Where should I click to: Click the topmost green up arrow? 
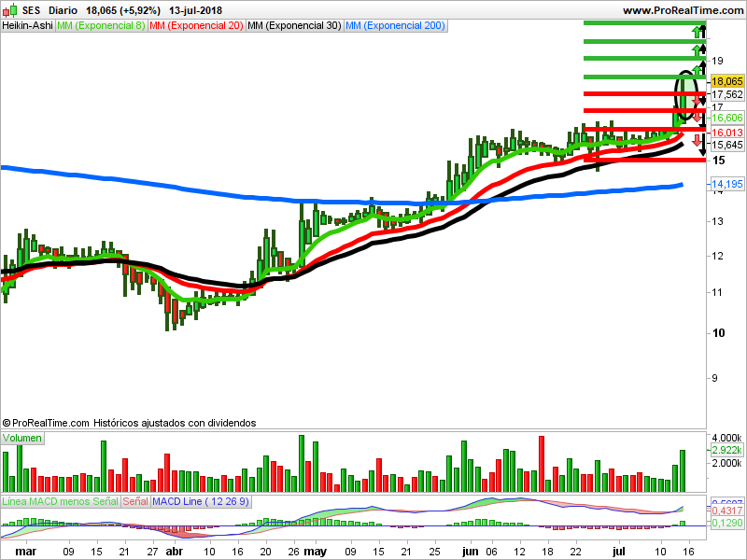tap(697, 34)
